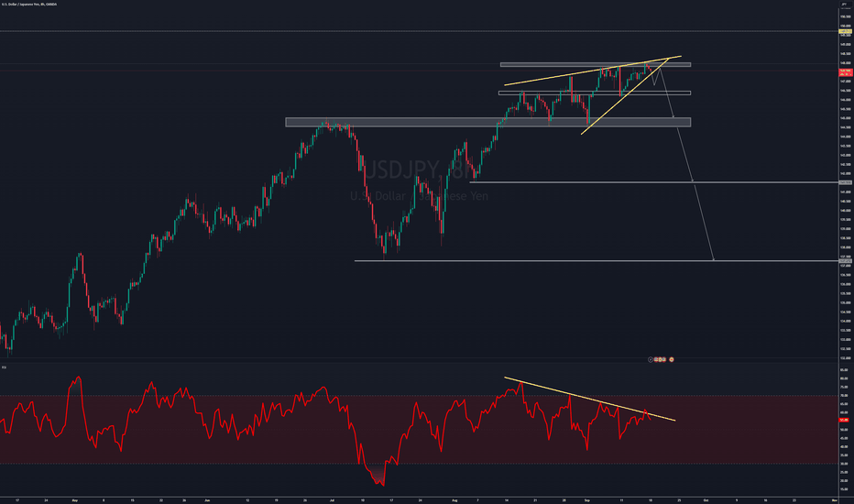Click the USD/JPY symbol title at chart top
The image size is (854, 504).
tap(29, 5)
